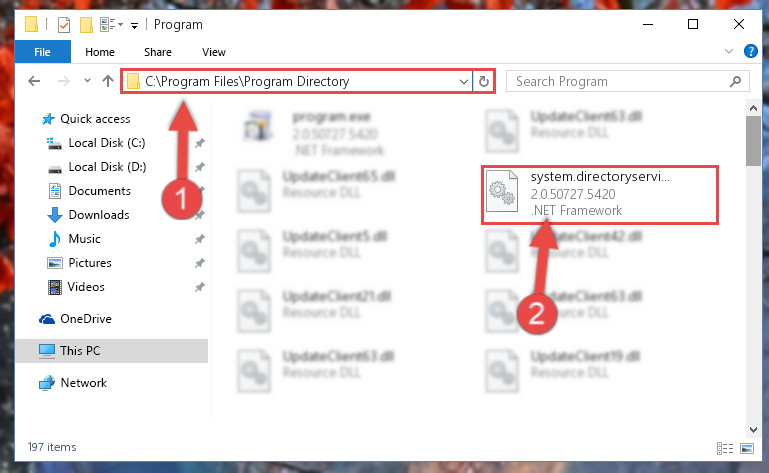The image size is (769, 473).
Task: Open the File menu
Action: click(x=43, y=52)
